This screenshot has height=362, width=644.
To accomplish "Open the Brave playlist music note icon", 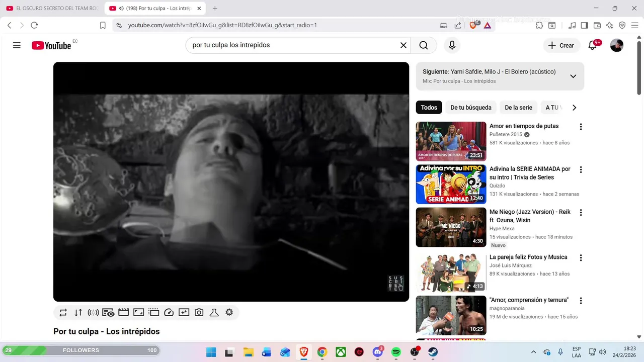I will 572,25.
